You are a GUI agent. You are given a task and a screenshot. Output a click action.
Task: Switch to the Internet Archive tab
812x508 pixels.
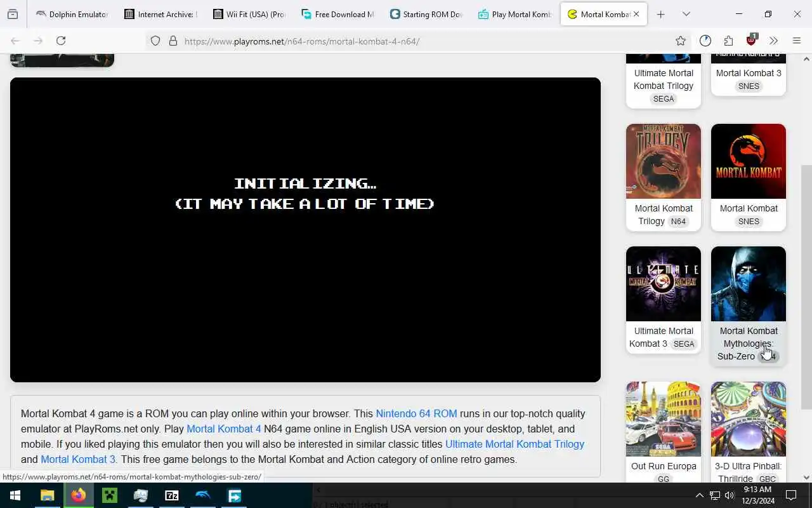[160, 14]
